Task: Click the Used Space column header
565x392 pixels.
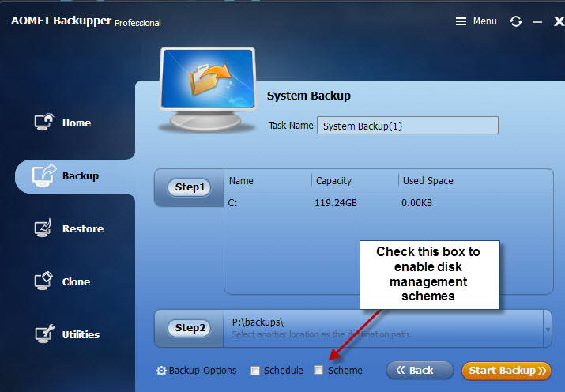Action: (x=428, y=180)
